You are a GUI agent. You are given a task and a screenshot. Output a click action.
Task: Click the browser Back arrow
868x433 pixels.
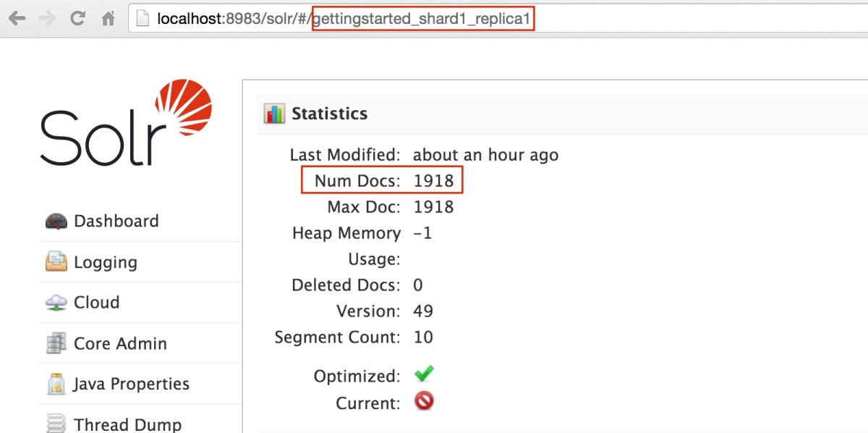tap(17, 19)
